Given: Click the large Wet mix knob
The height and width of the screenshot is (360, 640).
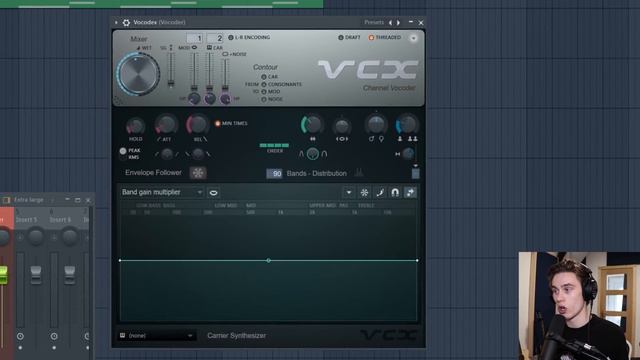Looking at the screenshot, I should point(138,74).
